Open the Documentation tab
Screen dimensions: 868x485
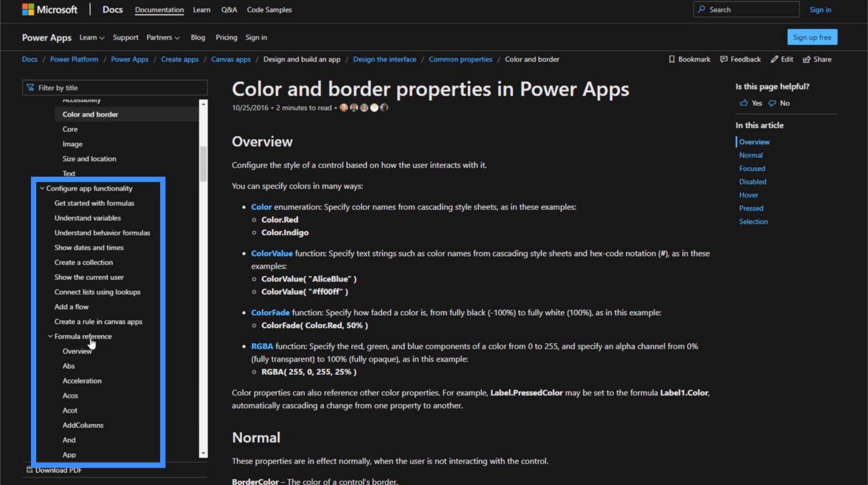tap(159, 10)
